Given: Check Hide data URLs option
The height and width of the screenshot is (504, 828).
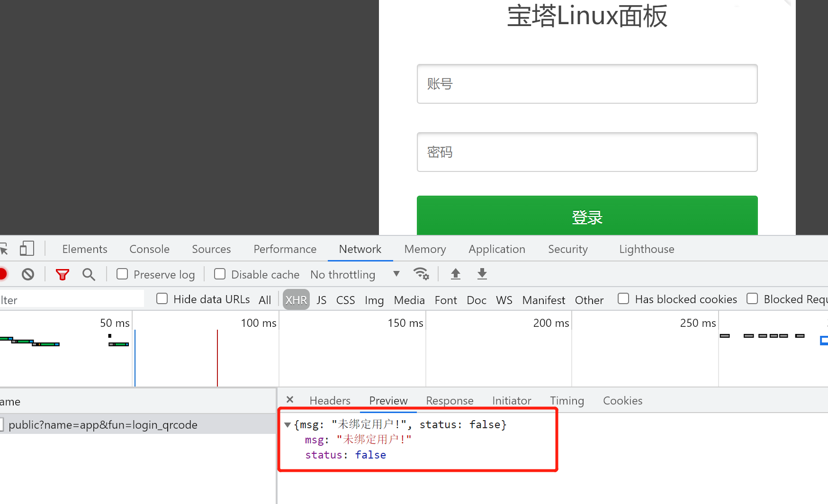Looking at the screenshot, I should pyautogui.click(x=162, y=298).
